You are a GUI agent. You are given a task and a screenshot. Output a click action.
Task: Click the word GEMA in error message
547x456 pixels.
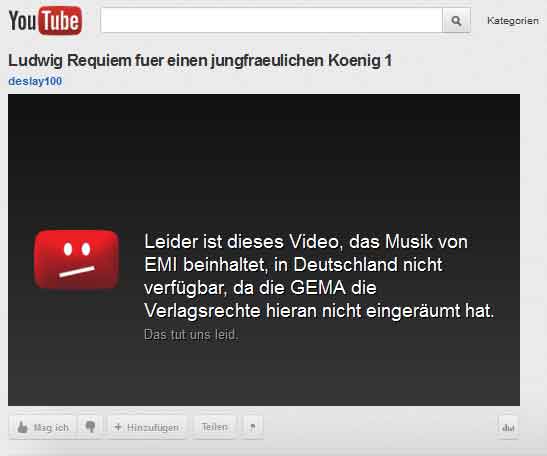[317, 288]
